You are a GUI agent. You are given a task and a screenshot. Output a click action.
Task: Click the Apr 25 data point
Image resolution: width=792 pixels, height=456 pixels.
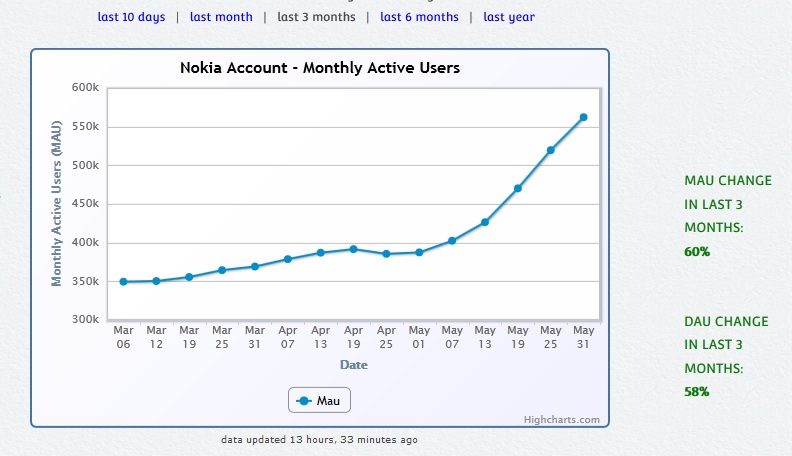click(386, 254)
